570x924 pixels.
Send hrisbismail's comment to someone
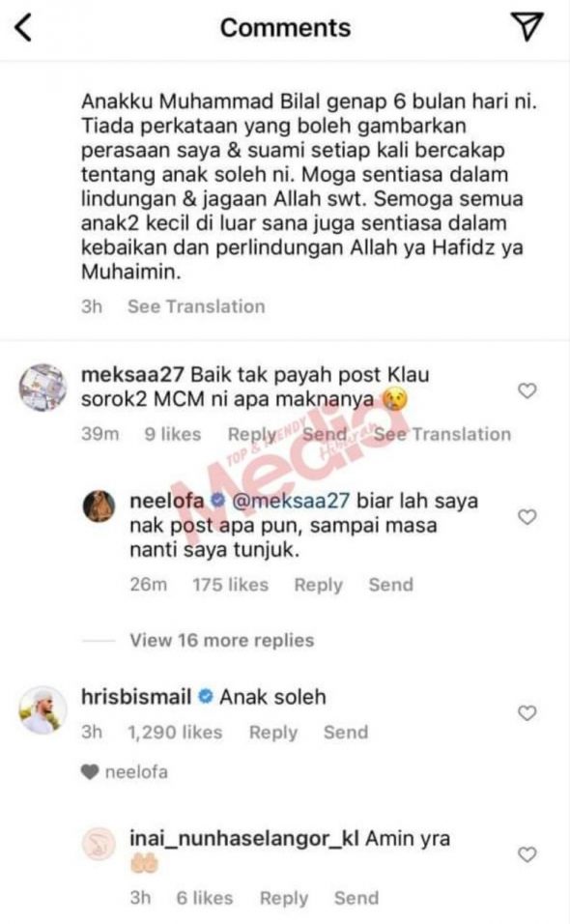click(346, 733)
